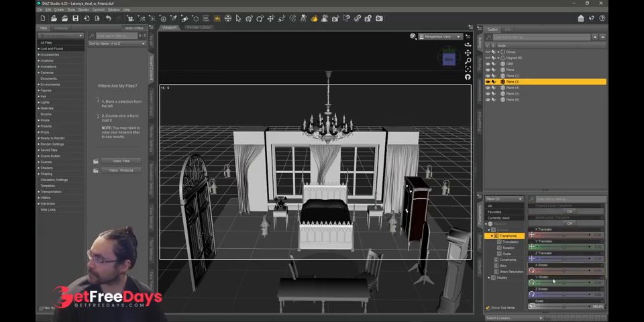Click the viewport reset camera control
644x322 pixels.
[x=468, y=76]
